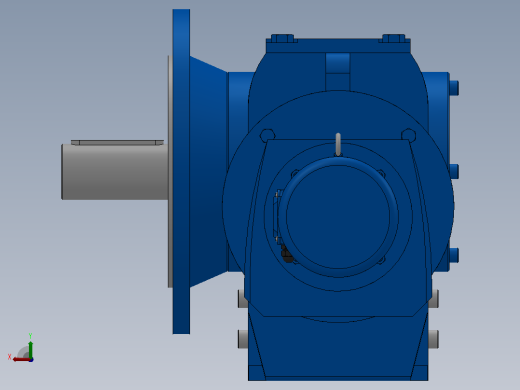The width and height of the screenshot is (520, 390).
Task: Select the lower gray stud on left of base
Action: tap(243, 339)
